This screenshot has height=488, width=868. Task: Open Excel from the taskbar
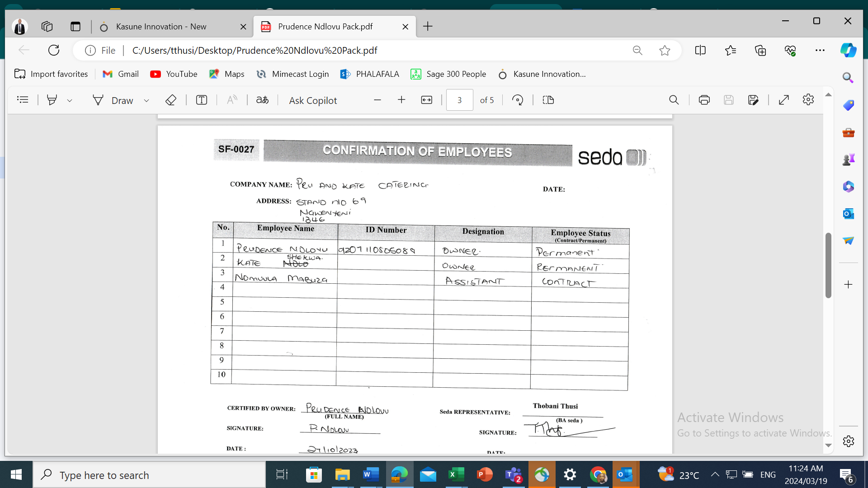(456, 475)
